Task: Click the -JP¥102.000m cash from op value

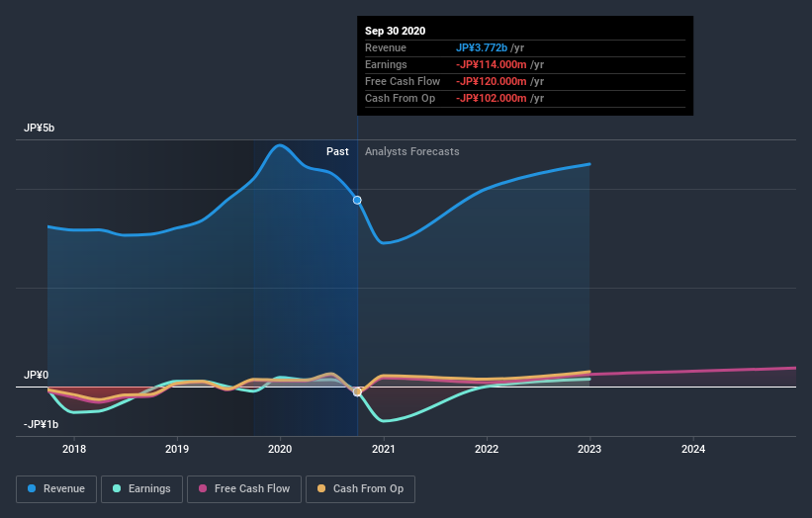Action: point(492,98)
